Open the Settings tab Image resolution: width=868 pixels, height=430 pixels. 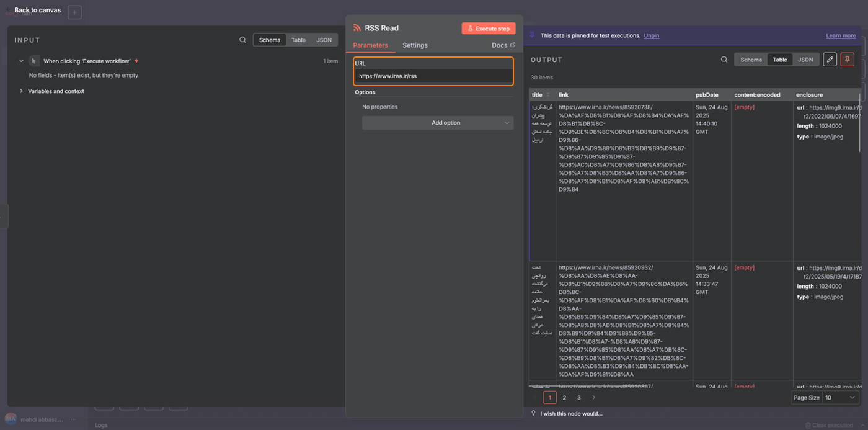pyautogui.click(x=415, y=45)
